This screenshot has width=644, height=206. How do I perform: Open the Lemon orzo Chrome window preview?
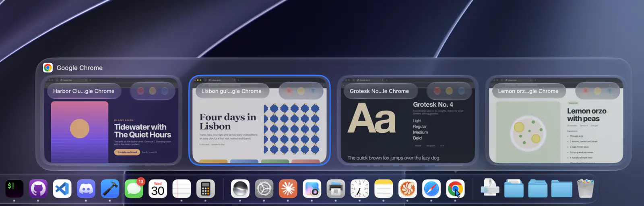click(556, 120)
